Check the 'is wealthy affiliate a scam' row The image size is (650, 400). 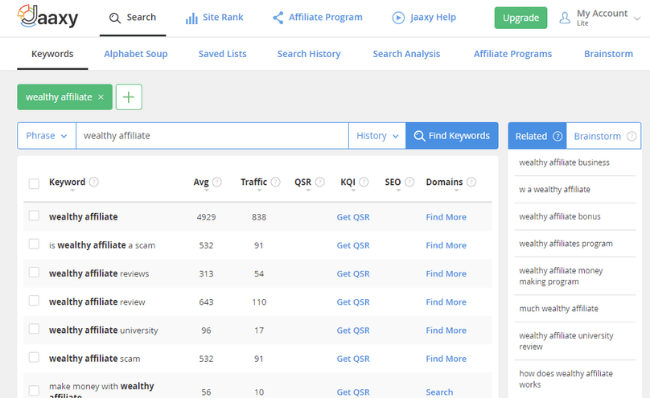click(x=34, y=244)
